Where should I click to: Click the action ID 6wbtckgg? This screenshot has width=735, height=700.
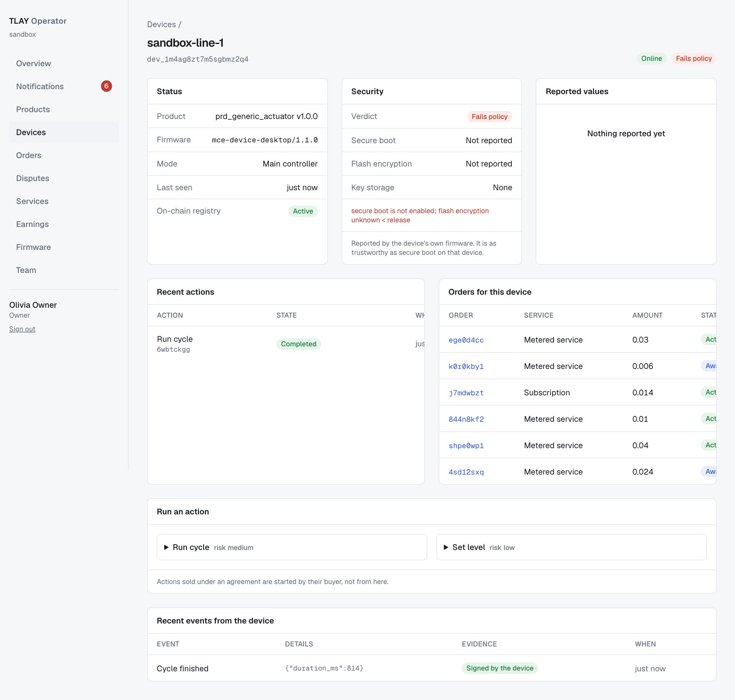(x=173, y=349)
